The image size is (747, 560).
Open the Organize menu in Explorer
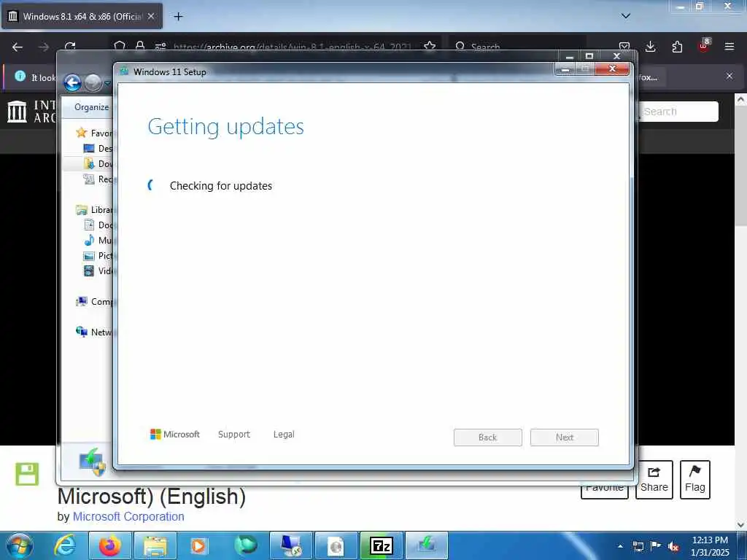[x=91, y=107]
